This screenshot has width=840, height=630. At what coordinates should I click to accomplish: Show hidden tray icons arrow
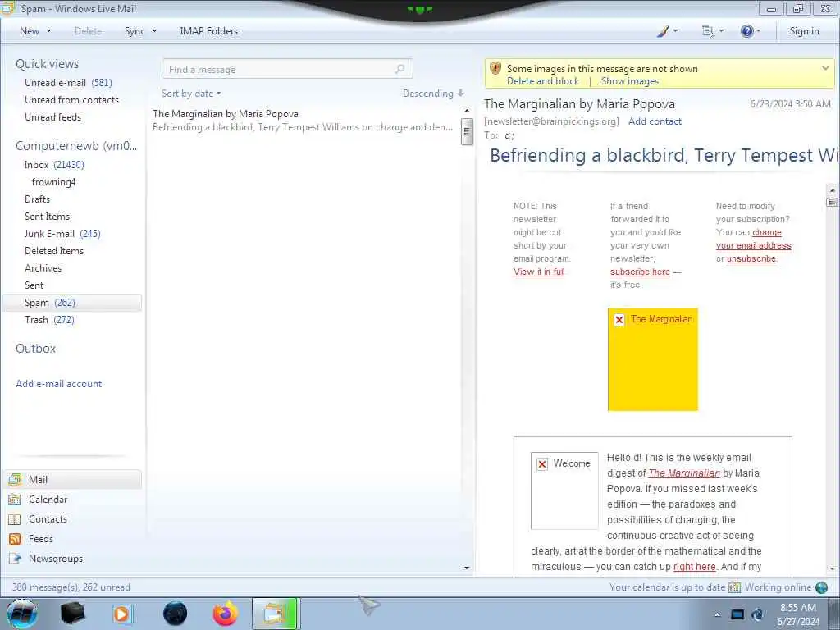coord(717,614)
